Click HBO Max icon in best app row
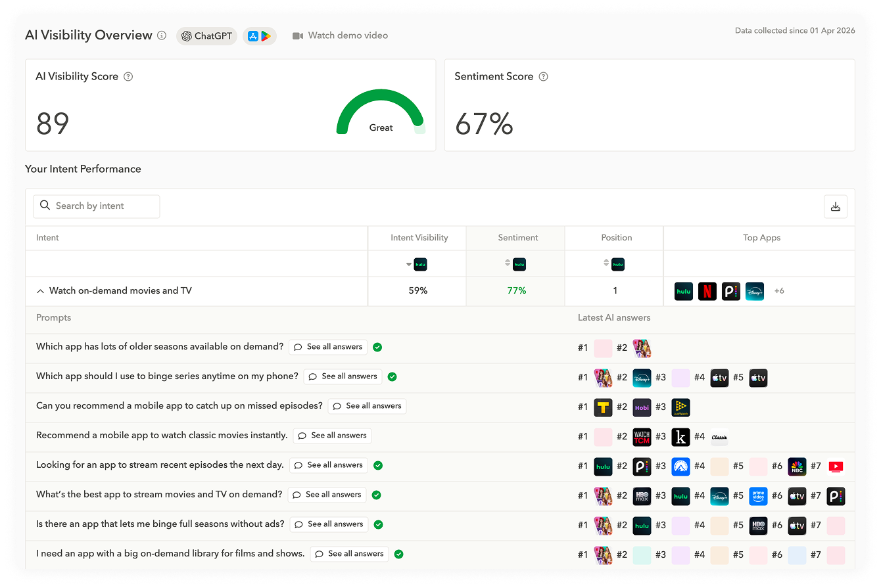 (642, 496)
